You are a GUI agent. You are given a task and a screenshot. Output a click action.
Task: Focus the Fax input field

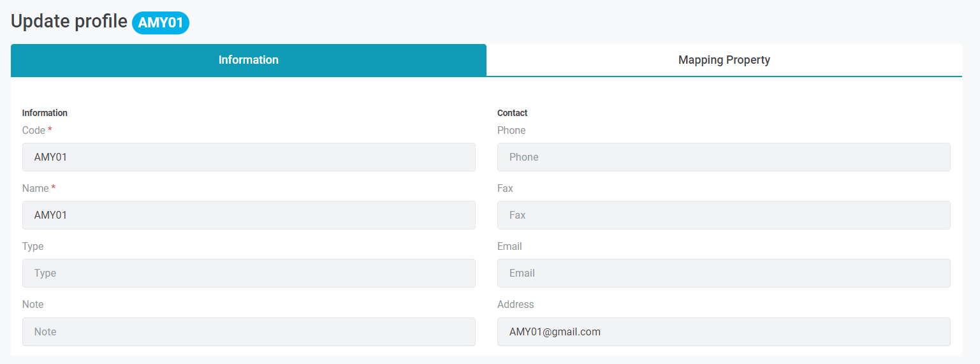[723, 215]
